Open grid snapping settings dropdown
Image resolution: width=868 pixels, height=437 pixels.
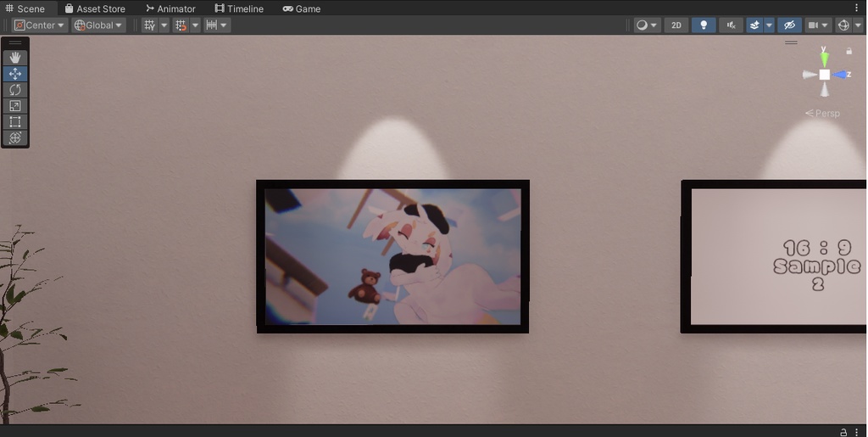[x=195, y=25]
